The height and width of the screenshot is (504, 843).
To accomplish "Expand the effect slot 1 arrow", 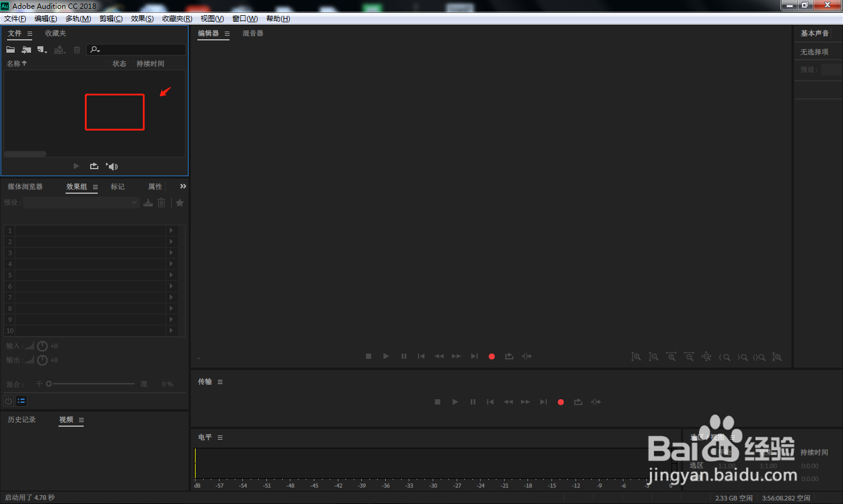I will tap(171, 231).
